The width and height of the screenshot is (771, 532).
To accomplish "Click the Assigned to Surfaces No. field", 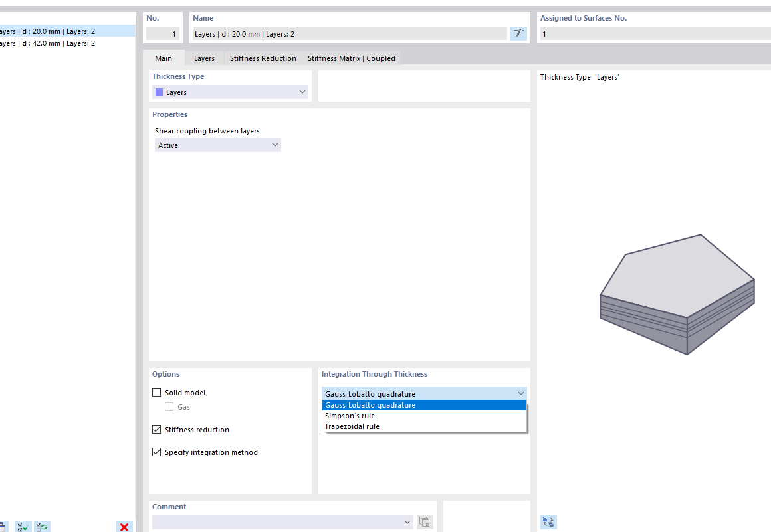I will 655,33.
